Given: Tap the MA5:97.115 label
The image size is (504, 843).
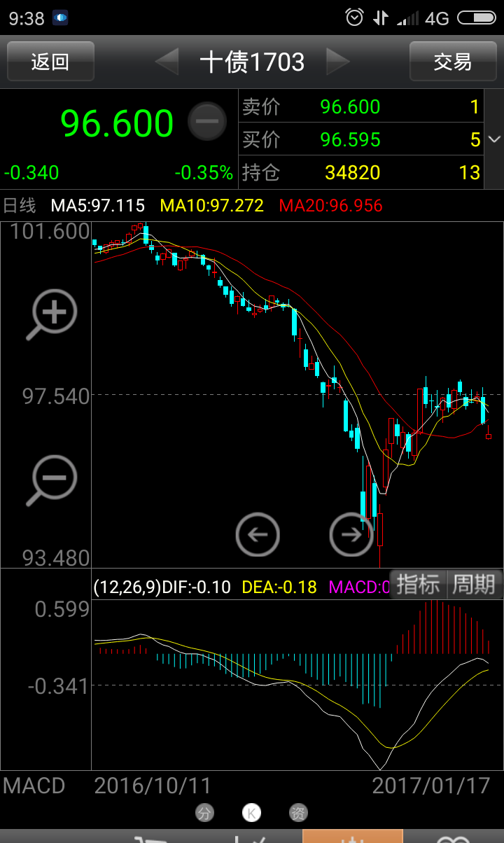Looking at the screenshot, I should coord(98,206).
